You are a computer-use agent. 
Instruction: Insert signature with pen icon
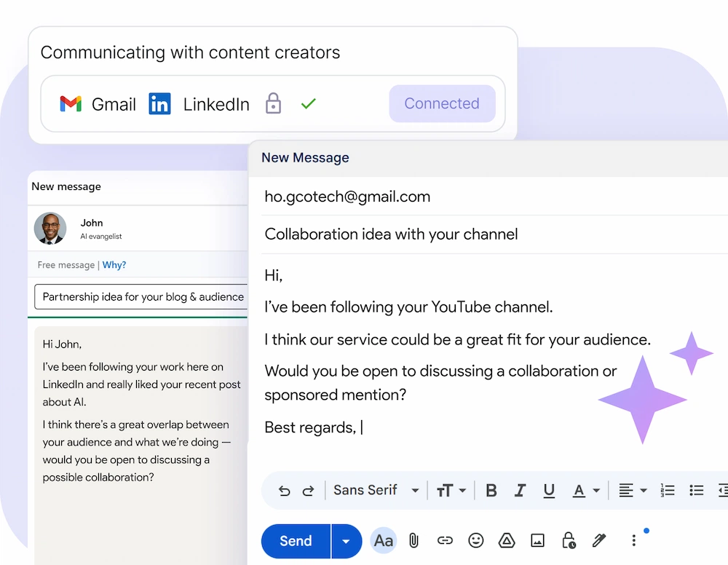[599, 540]
